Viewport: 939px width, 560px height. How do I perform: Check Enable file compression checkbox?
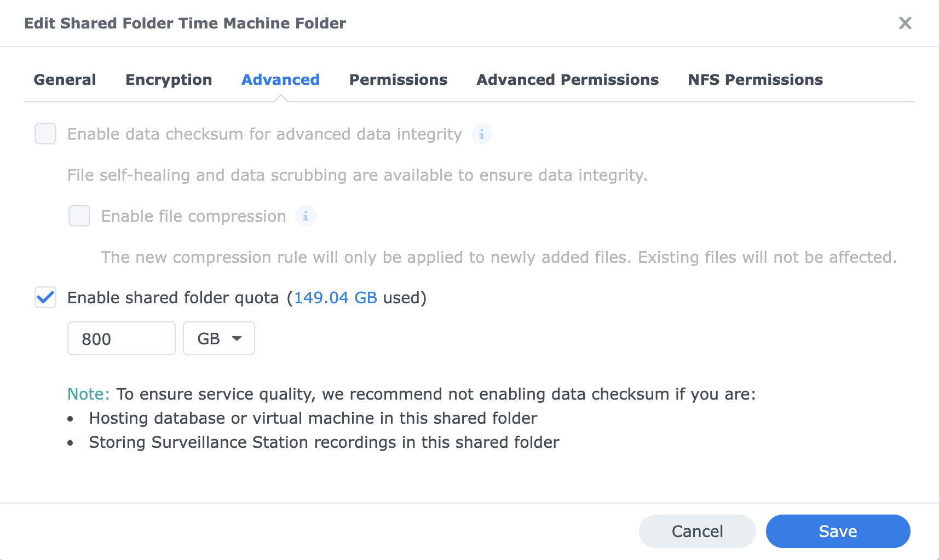pyautogui.click(x=79, y=216)
